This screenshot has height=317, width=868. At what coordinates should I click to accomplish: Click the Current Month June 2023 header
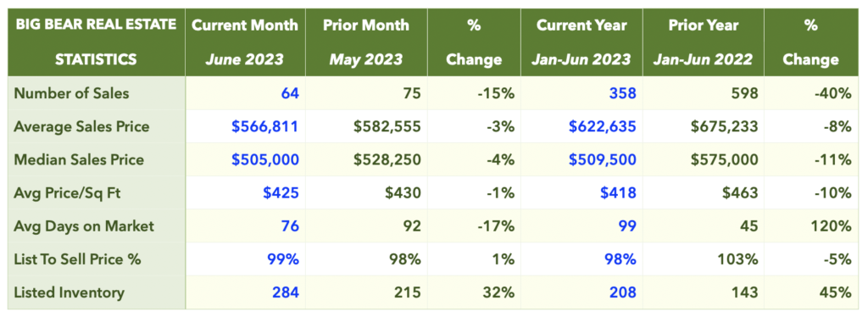pos(245,42)
